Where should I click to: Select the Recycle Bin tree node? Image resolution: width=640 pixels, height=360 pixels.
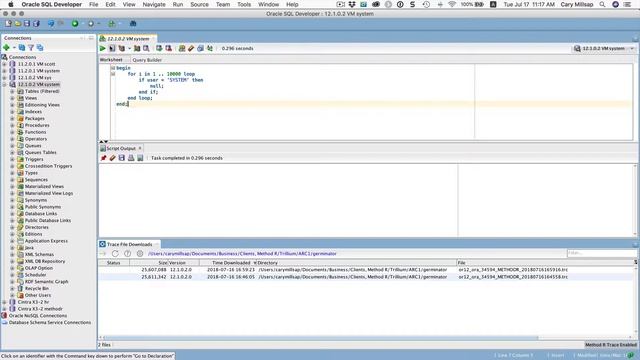point(37,289)
